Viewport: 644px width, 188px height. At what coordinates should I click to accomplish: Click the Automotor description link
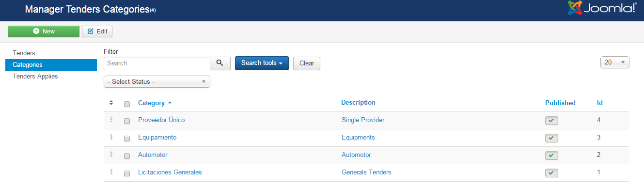coord(356,155)
